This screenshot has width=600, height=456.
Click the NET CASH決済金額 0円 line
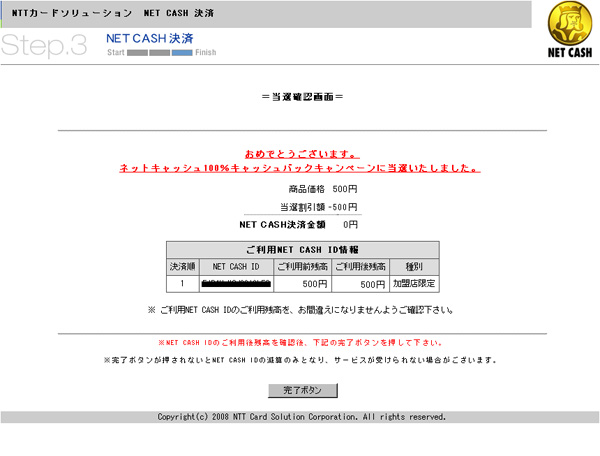coord(298,225)
